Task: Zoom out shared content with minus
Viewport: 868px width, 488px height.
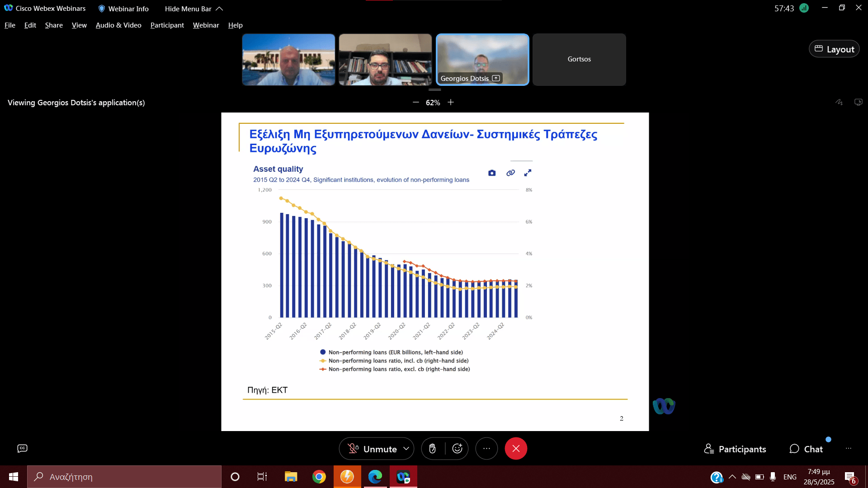Action: (415, 103)
